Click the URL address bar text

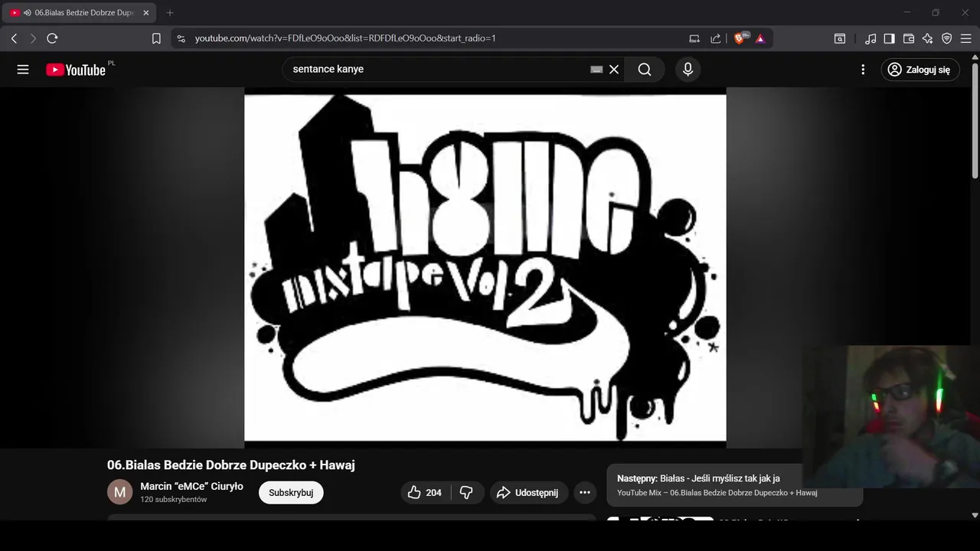pyautogui.click(x=345, y=38)
